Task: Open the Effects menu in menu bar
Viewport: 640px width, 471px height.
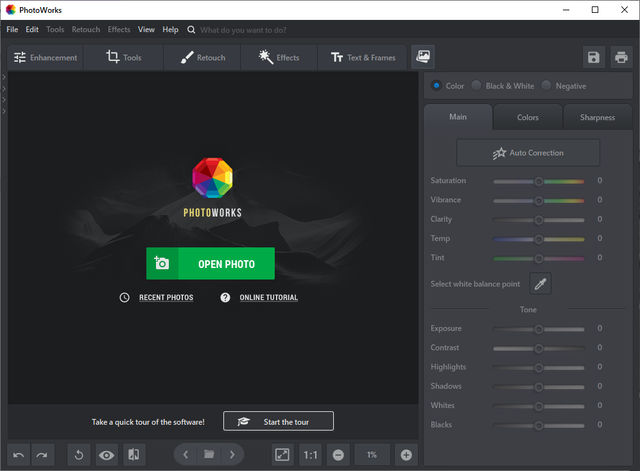Action: [x=119, y=30]
